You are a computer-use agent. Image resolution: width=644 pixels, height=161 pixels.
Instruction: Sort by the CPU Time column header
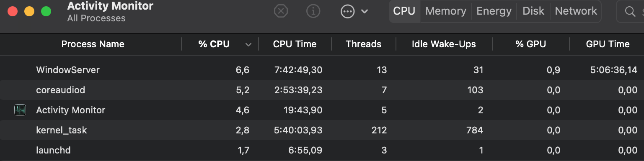(295, 44)
